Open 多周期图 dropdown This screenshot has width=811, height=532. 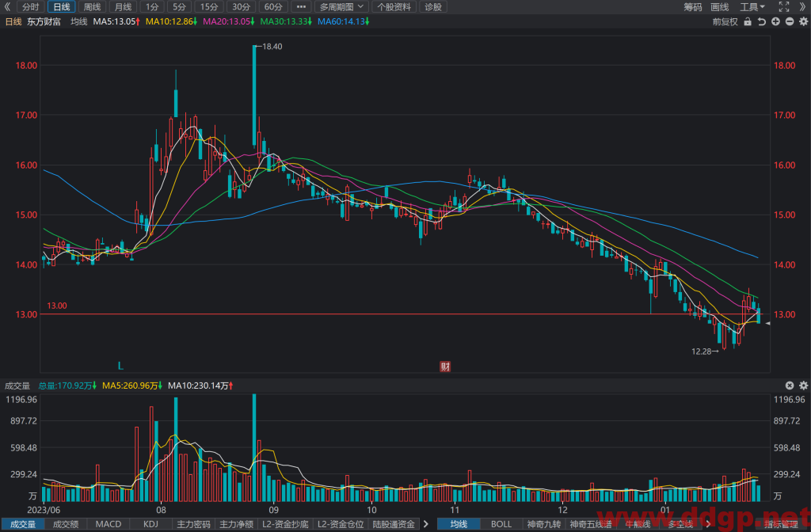click(341, 6)
